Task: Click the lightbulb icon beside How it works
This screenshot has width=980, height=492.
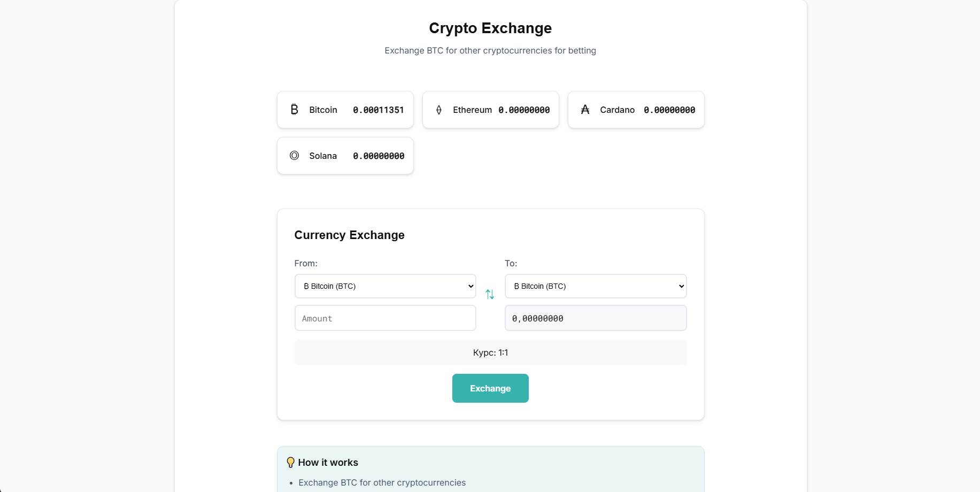Action: coord(290,463)
